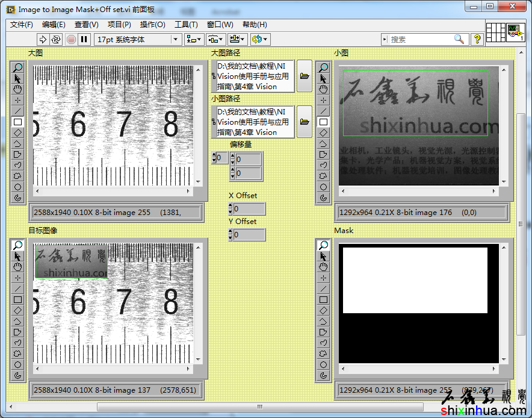The width and height of the screenshot is (532, 418).
Task: Expand the Align Objects dropdown
Action: [x=194, y=39]
